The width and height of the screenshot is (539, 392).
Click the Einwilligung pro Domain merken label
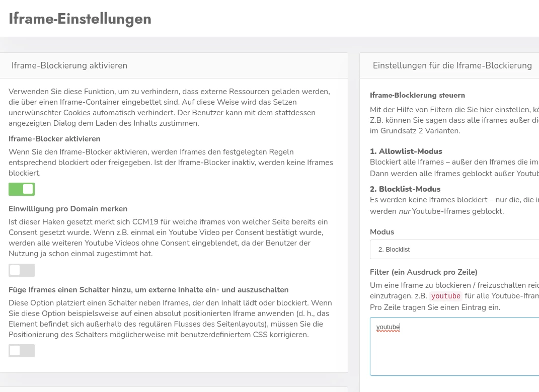coord(68,208)
